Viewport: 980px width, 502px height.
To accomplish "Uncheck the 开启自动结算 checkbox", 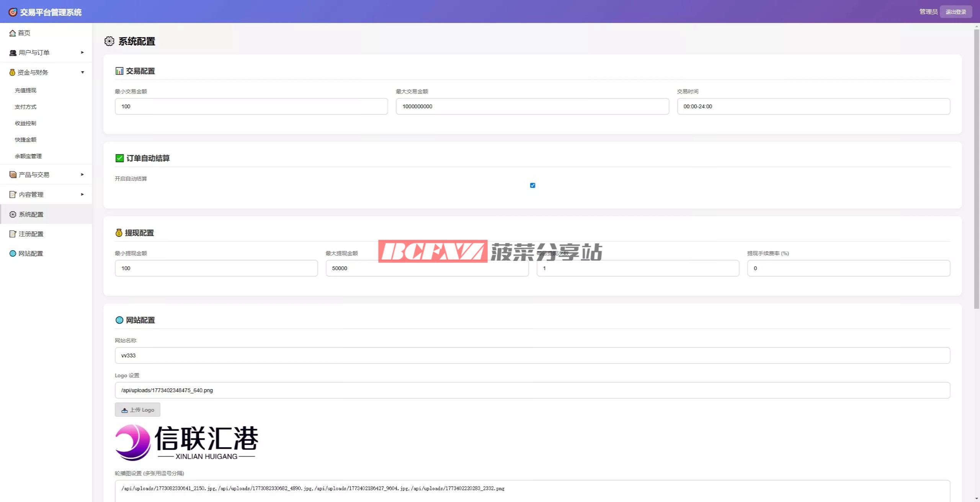I will [x=532, y=185].
